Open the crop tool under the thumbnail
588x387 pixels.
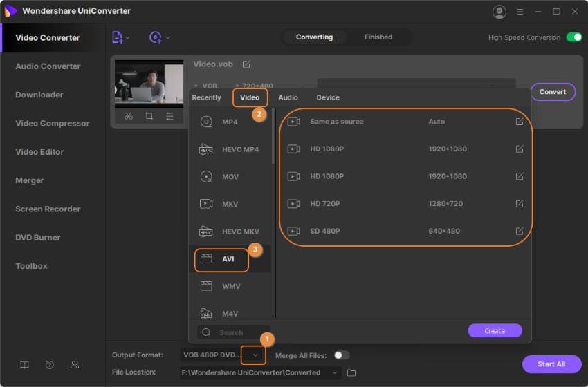click(149, 116)
